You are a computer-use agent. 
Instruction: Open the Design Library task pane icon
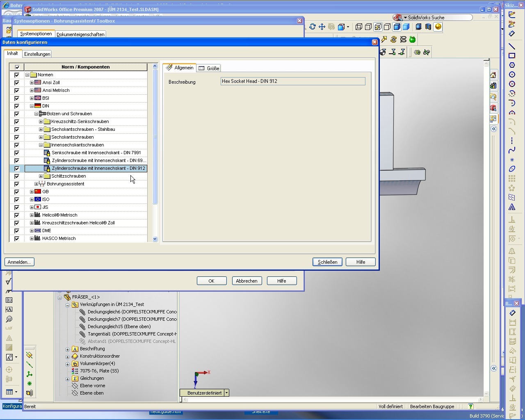point(493,86)
